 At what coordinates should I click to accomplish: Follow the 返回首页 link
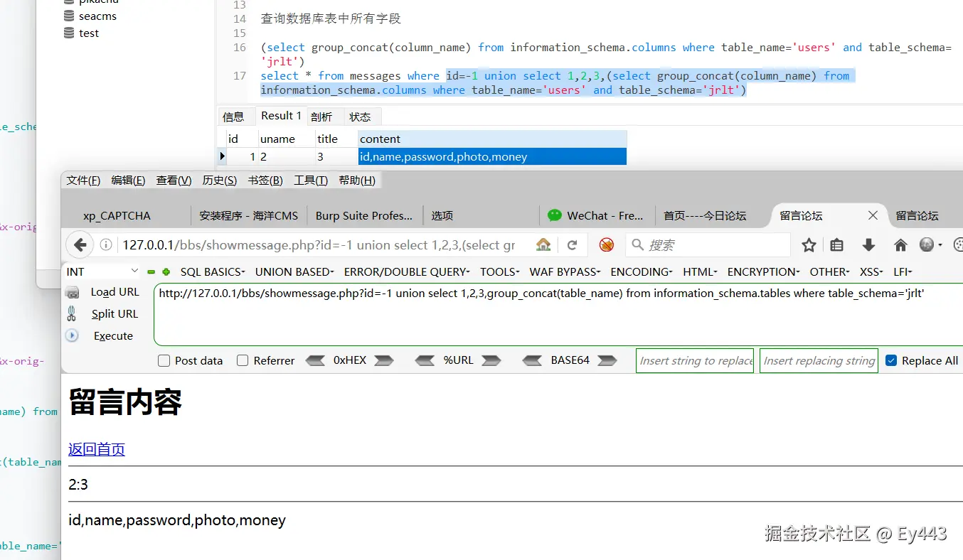pos(97,449)
